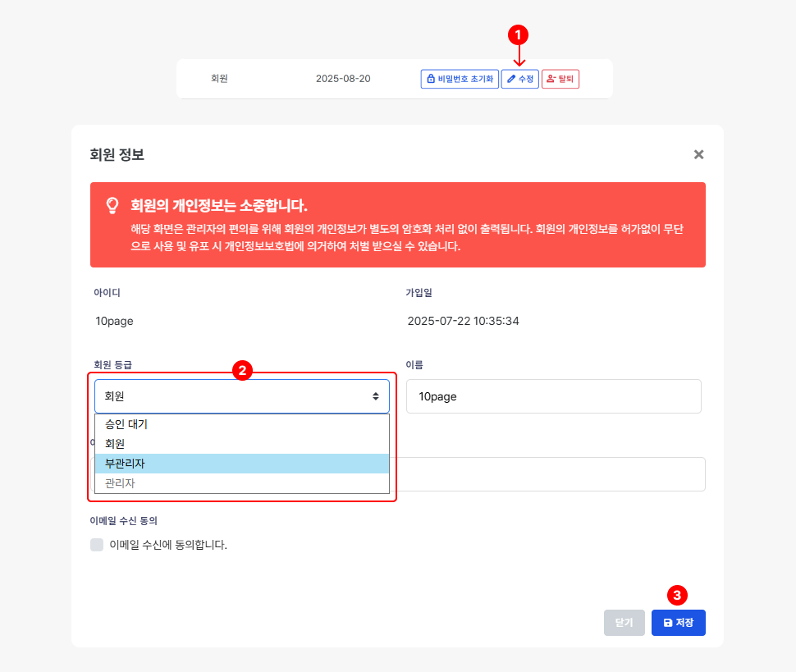Viewport: 796px width, 672px height.
Task: Click red step marker number 3
Action: 678,595
